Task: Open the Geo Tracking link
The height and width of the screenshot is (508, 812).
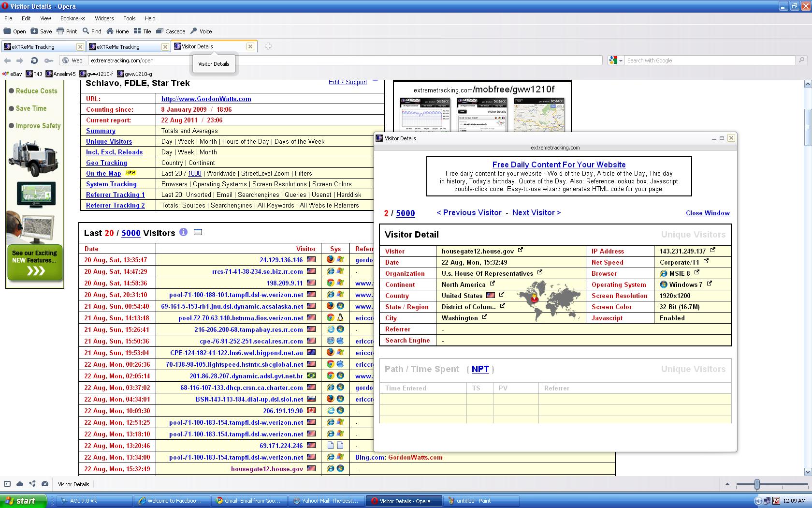Action: (106, 163)
